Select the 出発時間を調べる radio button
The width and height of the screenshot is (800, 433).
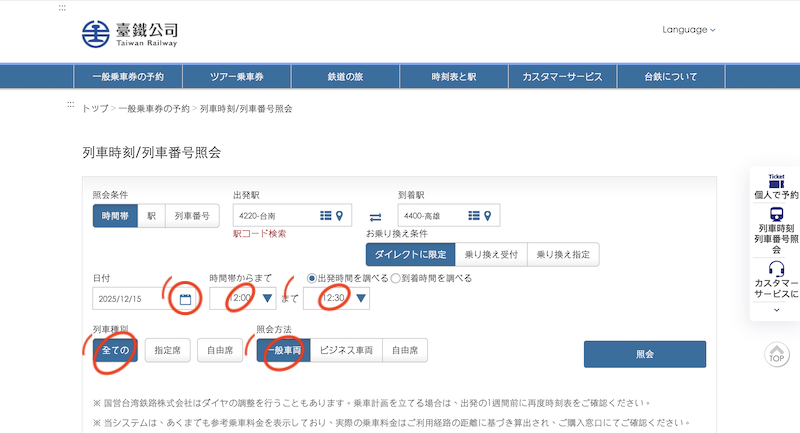pyautogui.click(x=312, y=278)
